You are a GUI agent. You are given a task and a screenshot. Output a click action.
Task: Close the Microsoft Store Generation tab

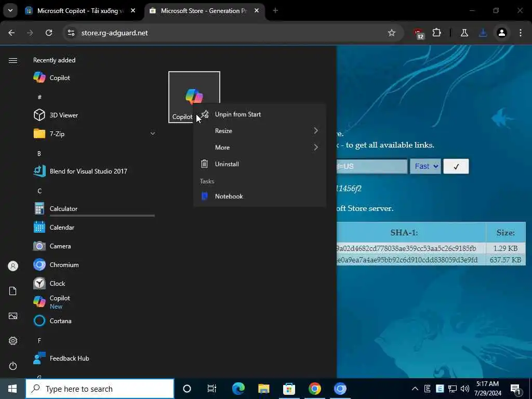[x=257, y=11]
